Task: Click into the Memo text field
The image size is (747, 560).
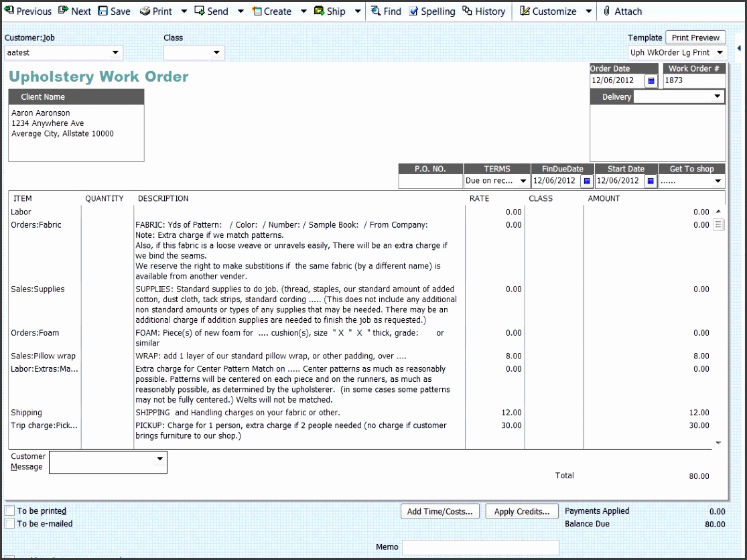Action: pyautogui.click(x=480, y=547)
